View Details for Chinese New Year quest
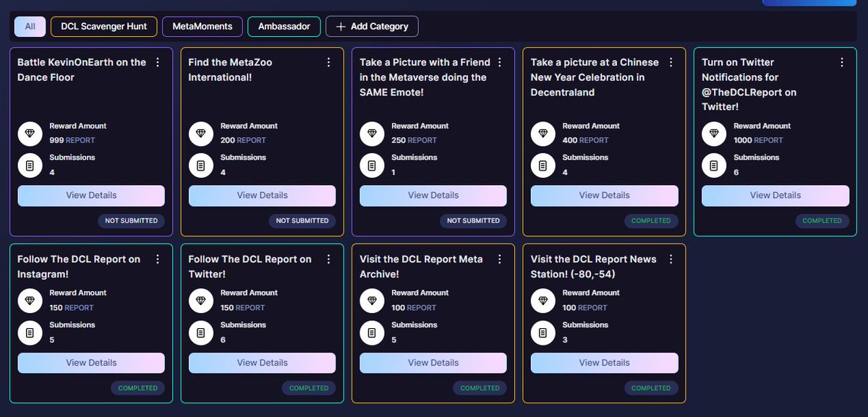The height and width of the screenshot is (417, 868). (x=604, y=196)
